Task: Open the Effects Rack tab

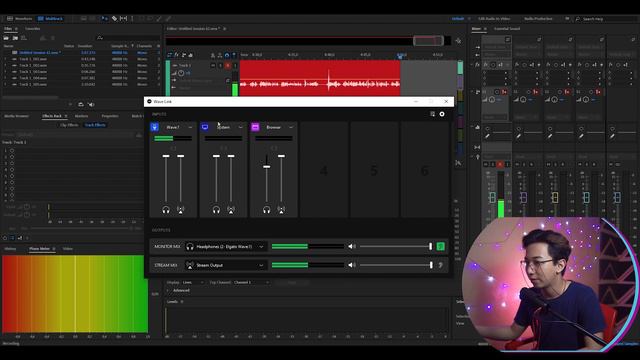Action: point(52,116)
